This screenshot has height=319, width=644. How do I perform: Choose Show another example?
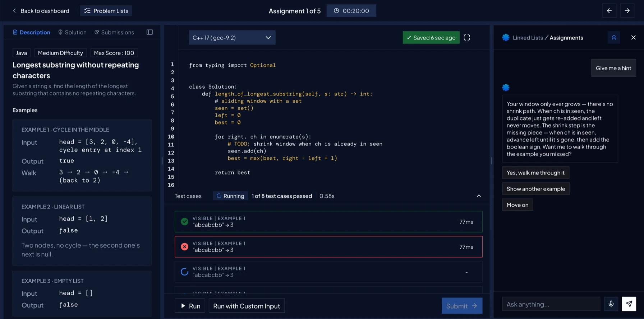(x=536, y=189)
